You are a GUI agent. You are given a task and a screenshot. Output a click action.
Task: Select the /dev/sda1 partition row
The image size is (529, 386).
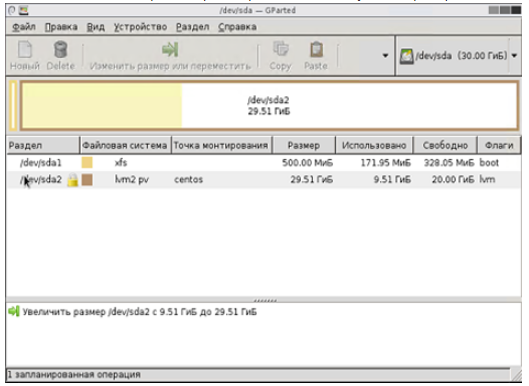[x=263, y=163]
